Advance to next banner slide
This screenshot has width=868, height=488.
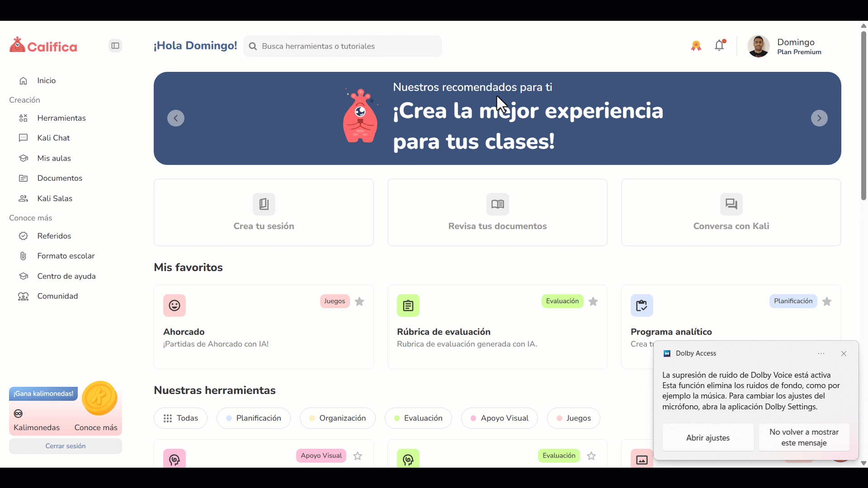819,118
